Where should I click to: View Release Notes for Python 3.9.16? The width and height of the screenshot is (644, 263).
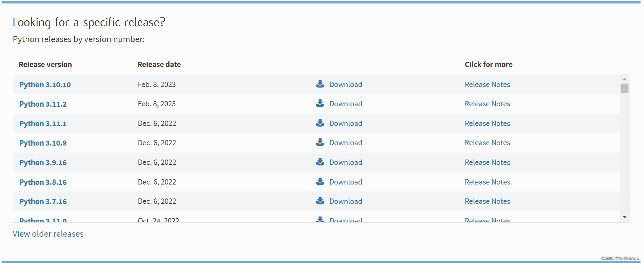point(487,162)
